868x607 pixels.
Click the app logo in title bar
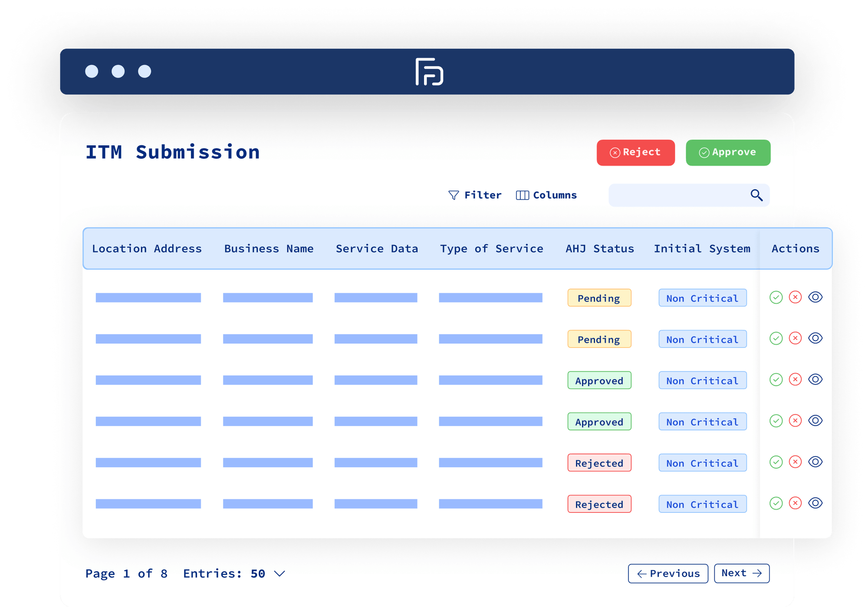429,72
